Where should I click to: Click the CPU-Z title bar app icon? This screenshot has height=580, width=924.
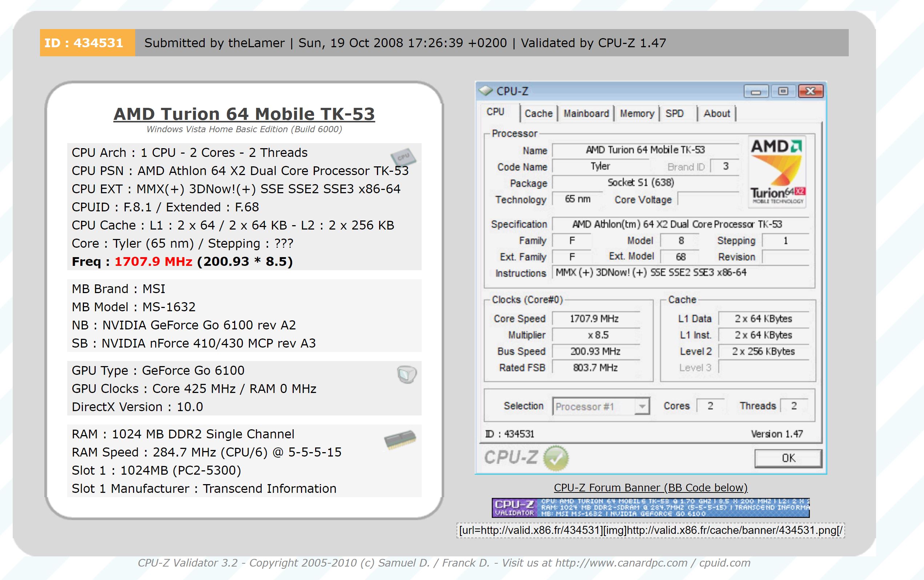485,91
